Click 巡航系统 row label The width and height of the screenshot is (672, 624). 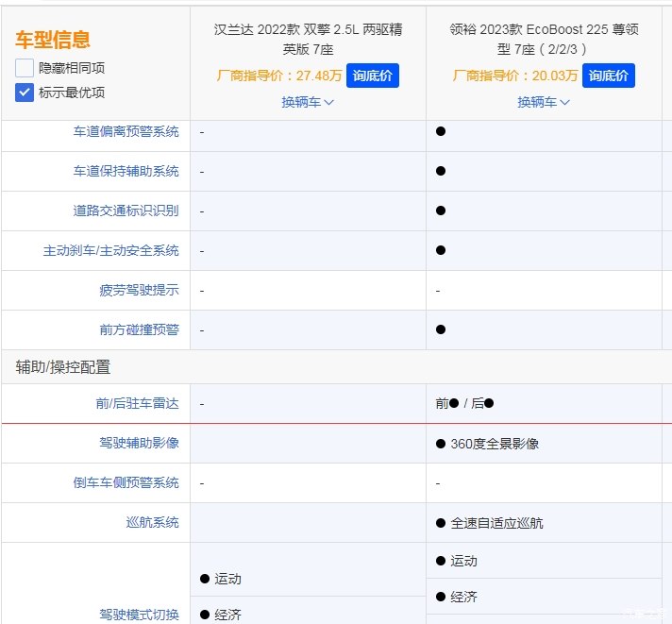(152, 522)
